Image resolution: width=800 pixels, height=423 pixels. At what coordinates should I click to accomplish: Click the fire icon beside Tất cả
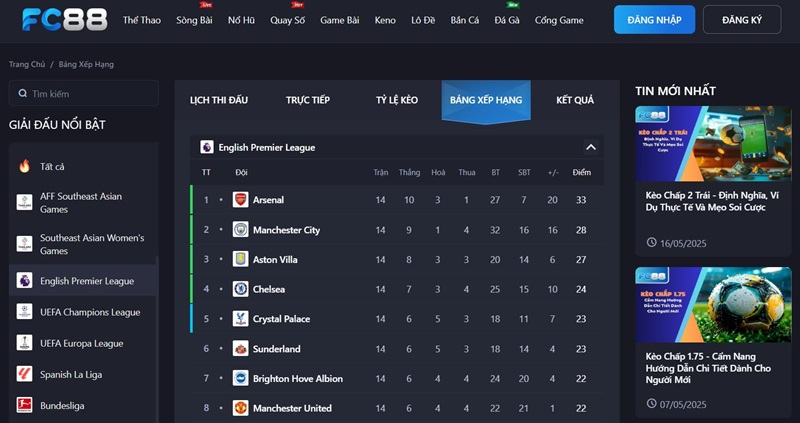(x=25, y=166)
